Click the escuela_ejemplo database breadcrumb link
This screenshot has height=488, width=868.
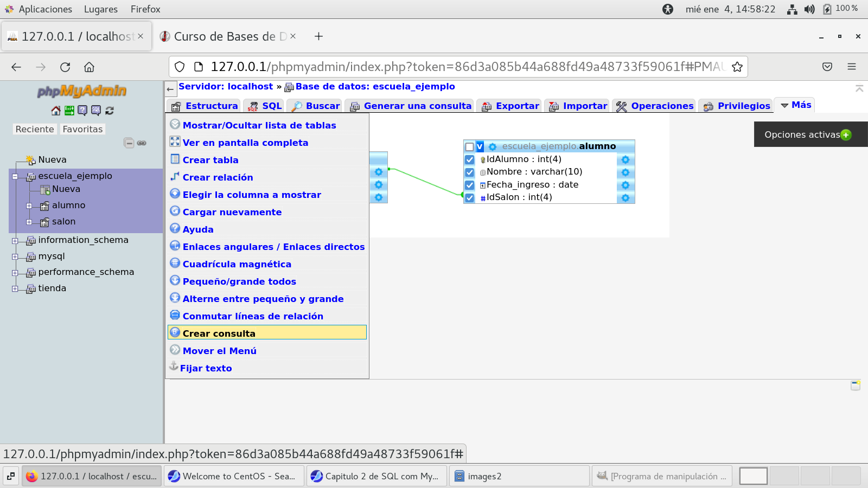coord(375,87)
